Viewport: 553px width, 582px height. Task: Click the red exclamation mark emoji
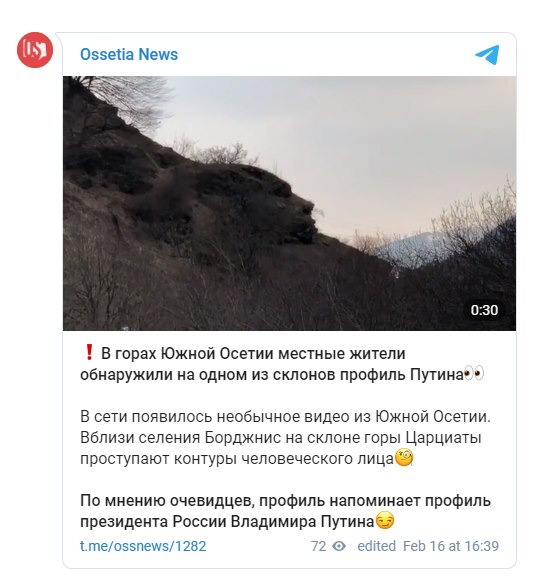89,352
